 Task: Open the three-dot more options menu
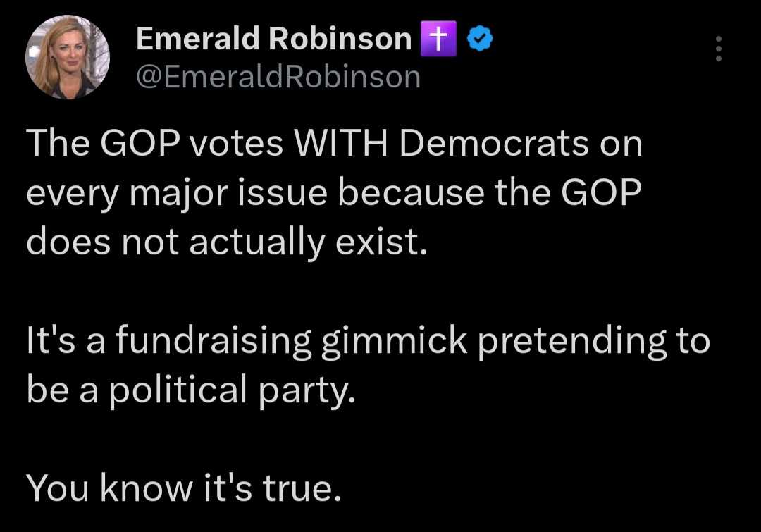tap(718, 49)
